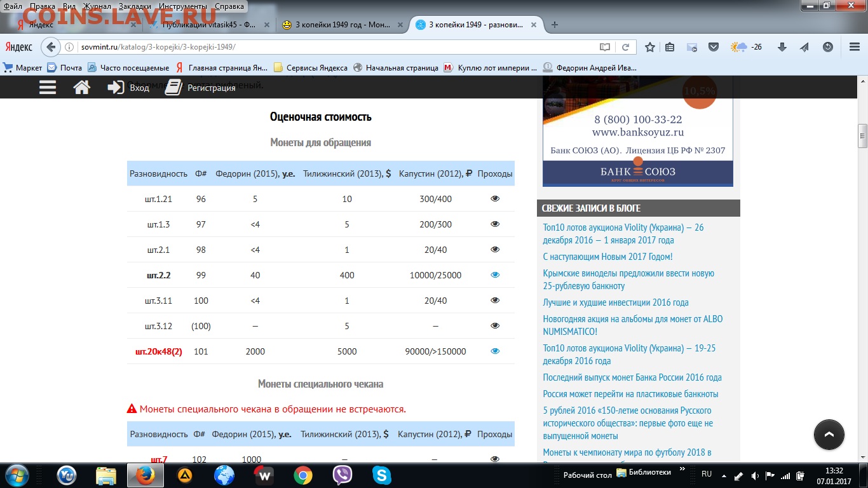This screenshot has width=868, height=488.
Task: Open the Почта bookmark
Action: click(64, 67)
